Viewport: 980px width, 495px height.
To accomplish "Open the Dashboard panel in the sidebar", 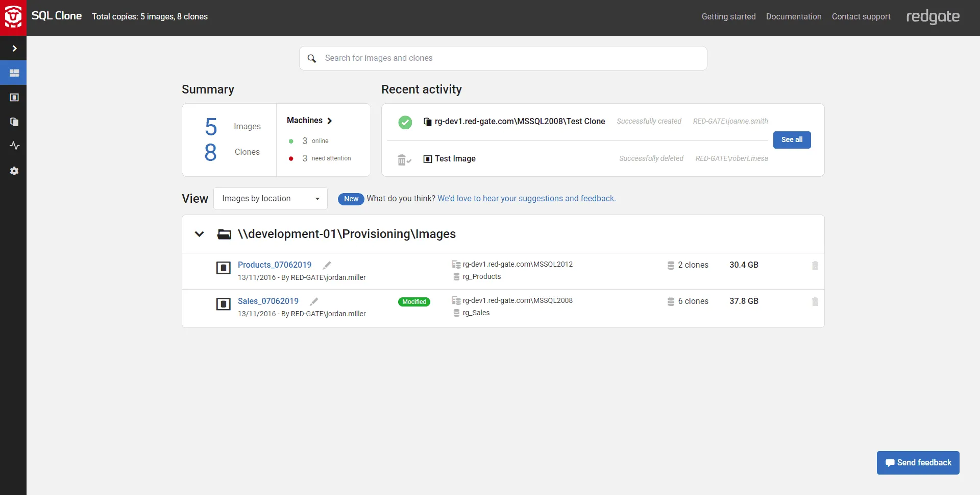I will [14, 73].
